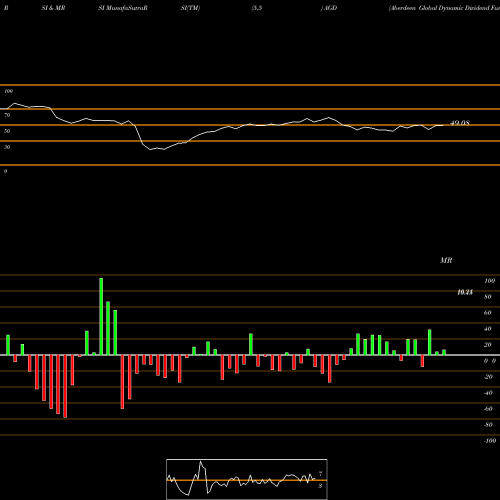The height and width of the screenshot is (500, 500).
Task: Click the MR right axis label -20
Action: click(x=488, y=377)
